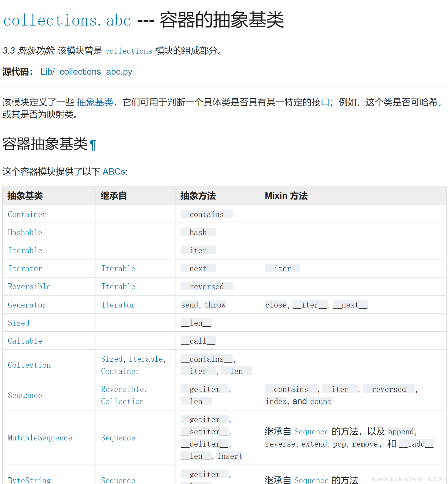Open the Reversible link in the first column
This screenshot has height=484, width=448.
[x=29, y=286]
